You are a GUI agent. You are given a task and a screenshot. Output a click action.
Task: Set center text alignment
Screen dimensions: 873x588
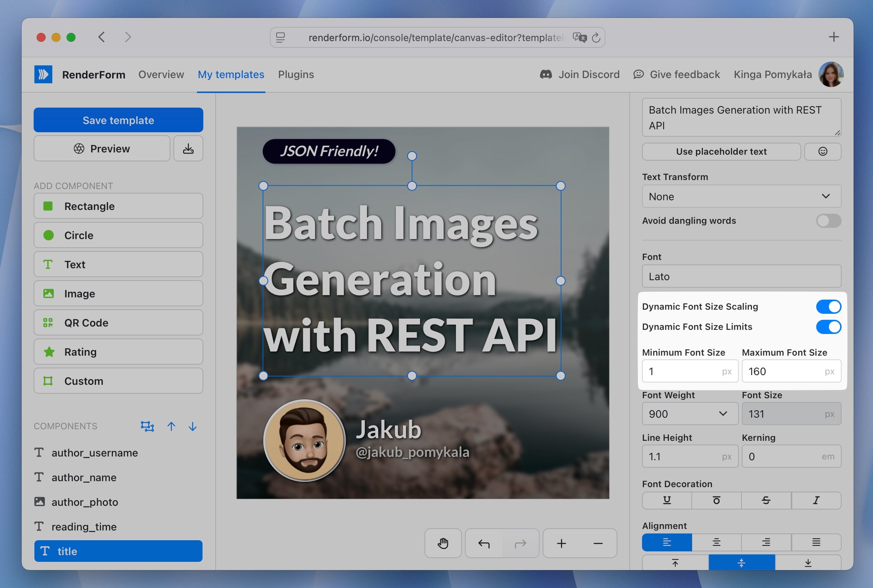[716, 542]
